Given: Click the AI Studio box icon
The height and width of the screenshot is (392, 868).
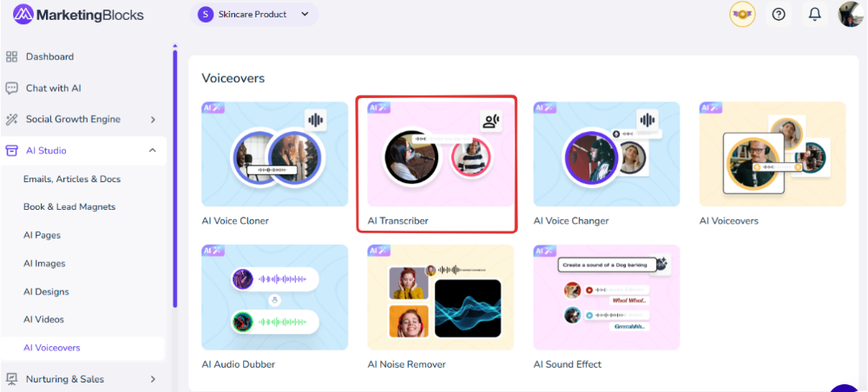Looking at the screenshot, I should click(x=12, y=151).
